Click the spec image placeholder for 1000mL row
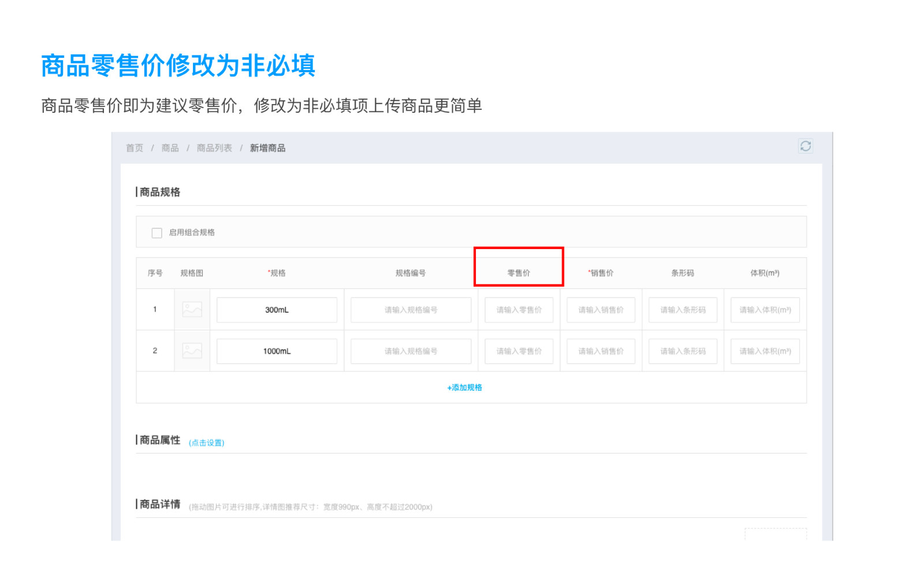Image resolution: width=924 pixels, height=578 pixels. pos(192,351)
